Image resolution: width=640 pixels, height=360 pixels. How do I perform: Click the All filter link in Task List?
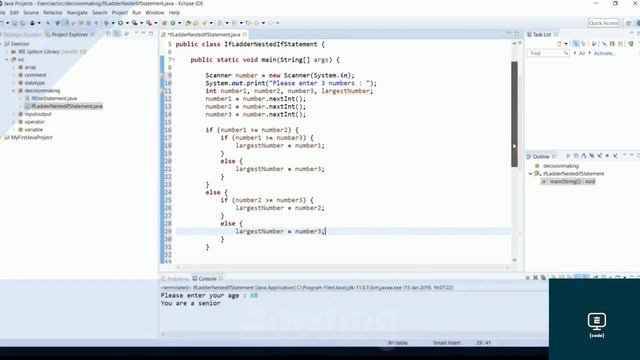(x=582, y=53)
